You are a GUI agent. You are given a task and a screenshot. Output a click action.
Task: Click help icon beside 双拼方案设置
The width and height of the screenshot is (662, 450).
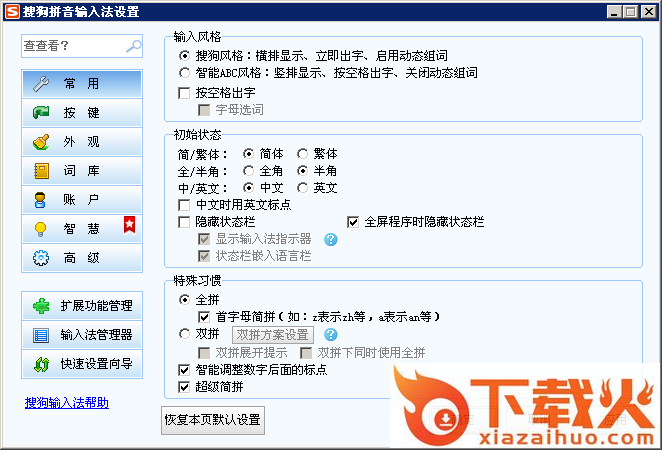(331, 335)
